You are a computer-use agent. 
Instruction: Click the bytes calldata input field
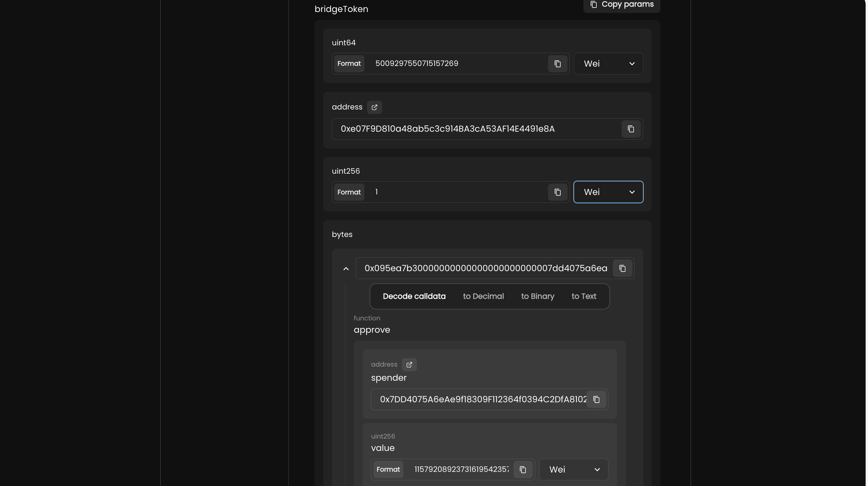(485, 268)
